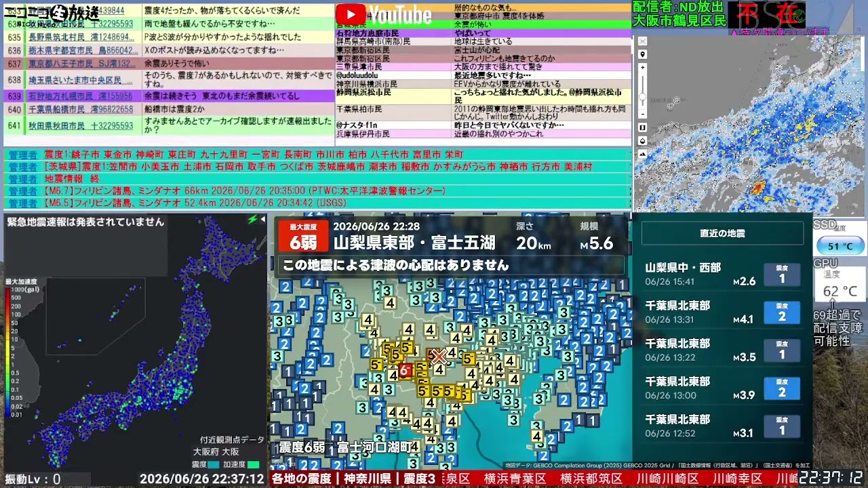Screen dimensions: 868x488
Task: Click the 埼玉県さいたま市中央区民 commenter name
Action: pyautogui.click(x=80, y=80)
